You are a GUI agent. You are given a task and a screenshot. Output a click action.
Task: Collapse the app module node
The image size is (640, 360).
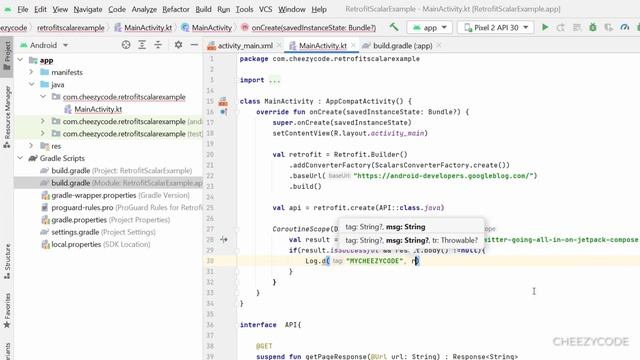click(20, 60)
